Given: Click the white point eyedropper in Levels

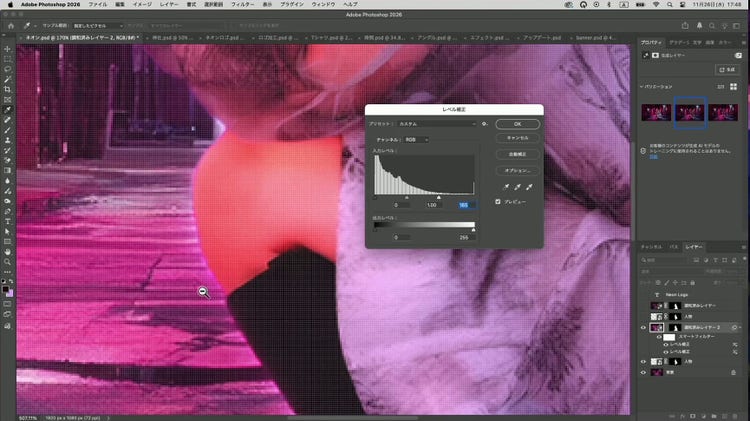Looking at the screenshot, I should [528, 186].
